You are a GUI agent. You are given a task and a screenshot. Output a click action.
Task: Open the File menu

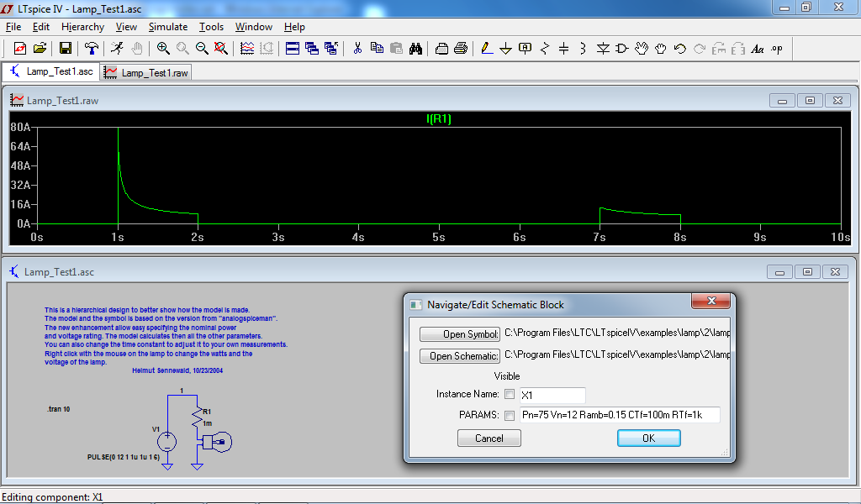point(13,27)
